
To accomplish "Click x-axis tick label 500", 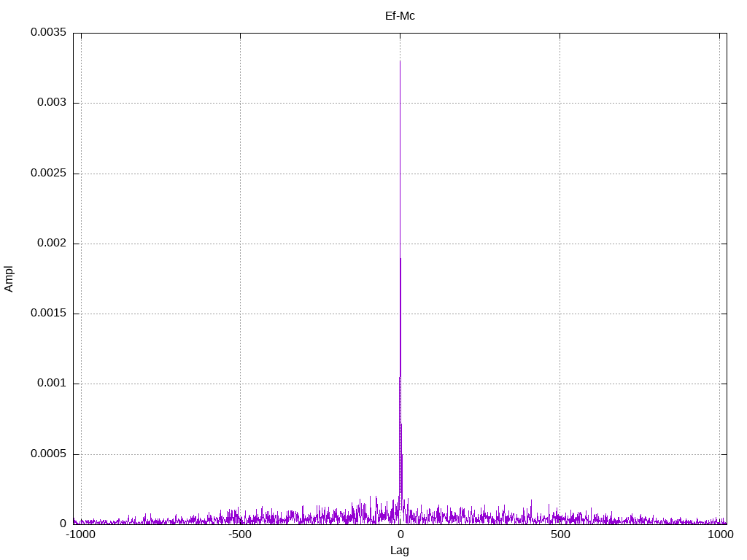I will tap(560, 534).
